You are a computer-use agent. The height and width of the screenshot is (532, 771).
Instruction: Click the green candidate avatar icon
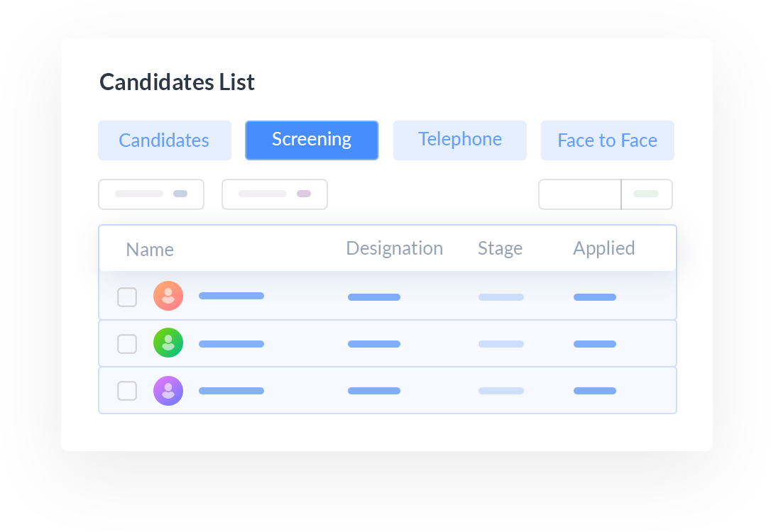[168, 343]
